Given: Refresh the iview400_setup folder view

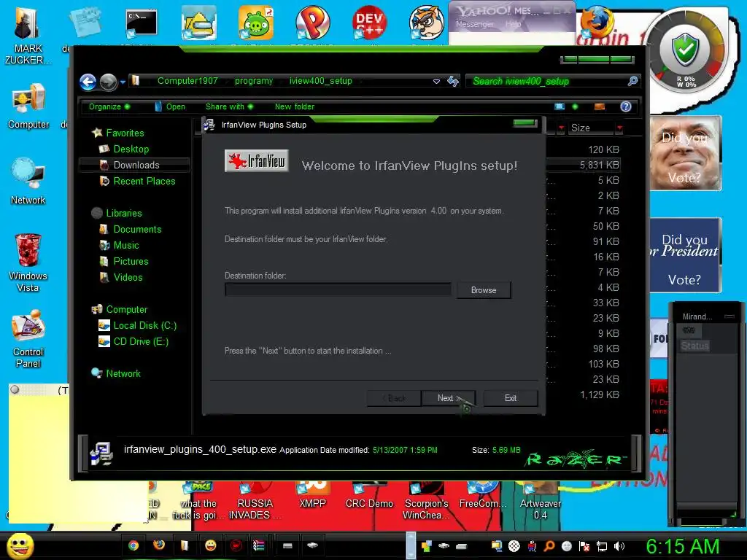Looking at the screenshot, I should pyautogui.click(x=452, y=82).
